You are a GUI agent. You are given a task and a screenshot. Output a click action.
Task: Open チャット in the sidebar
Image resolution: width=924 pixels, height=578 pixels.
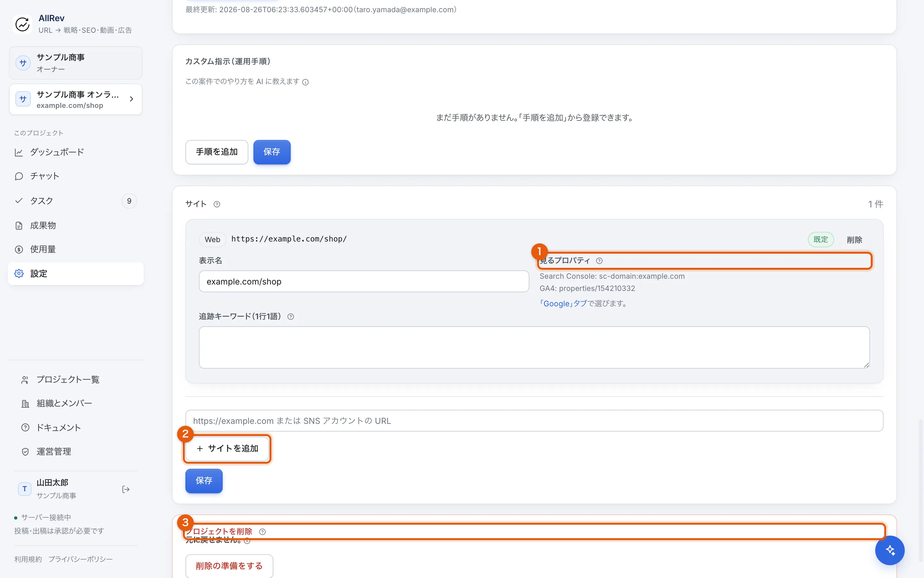(x=76, y=176)
